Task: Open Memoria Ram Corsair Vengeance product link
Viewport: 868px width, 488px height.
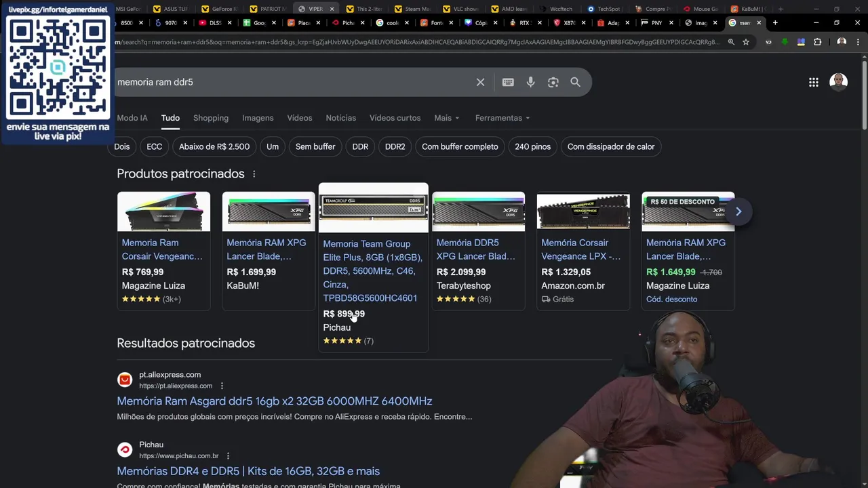Action: pyautogui.click(x=162, y=249)
